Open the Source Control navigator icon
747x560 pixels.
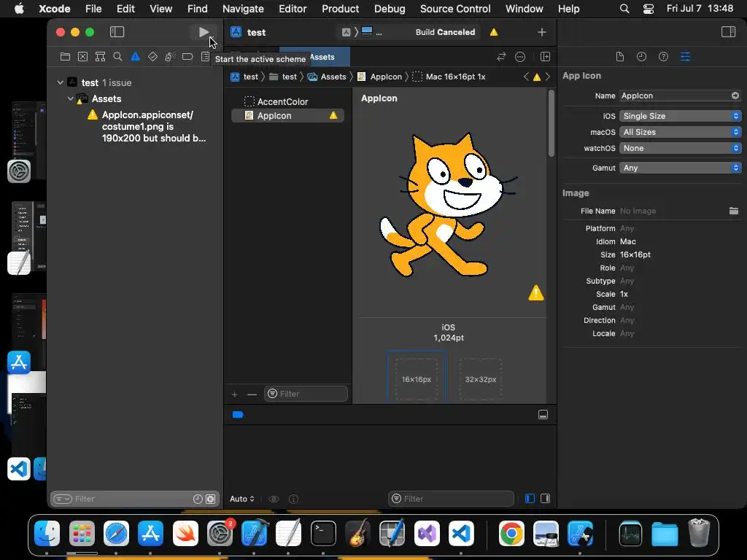tap(82, 57)
